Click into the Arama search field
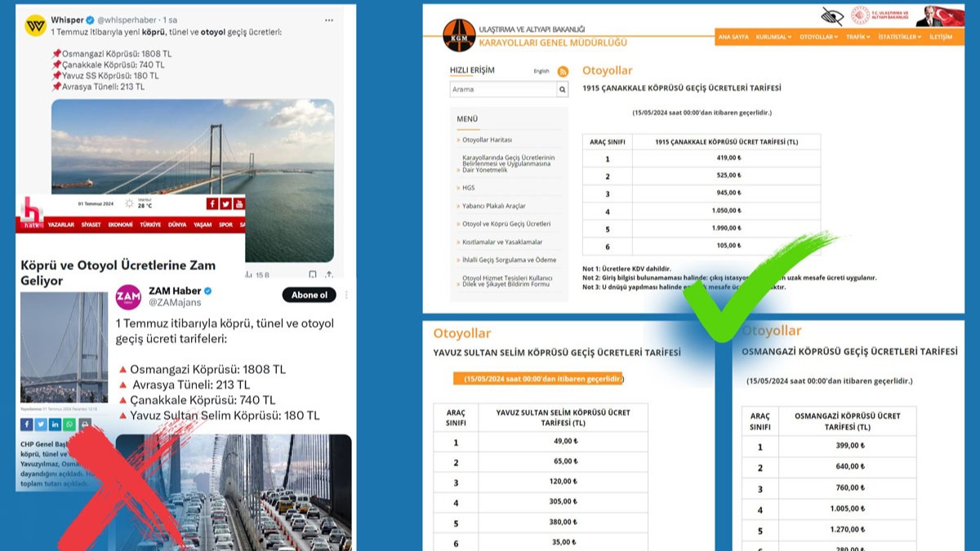980x551 pixels. click(502, 90)
